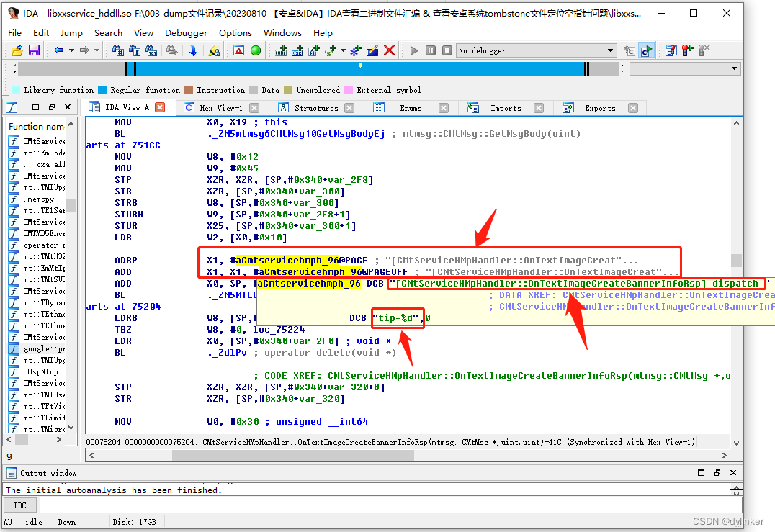Viewport: 775px width, 532px height.
Task: Click the IDC command input field
Action: click(390, 505)
